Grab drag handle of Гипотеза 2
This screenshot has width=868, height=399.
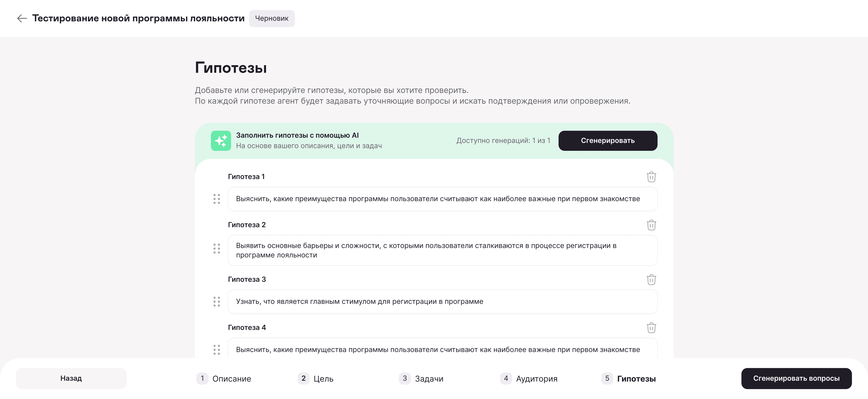pyautogui.click(x=217, y=249)
